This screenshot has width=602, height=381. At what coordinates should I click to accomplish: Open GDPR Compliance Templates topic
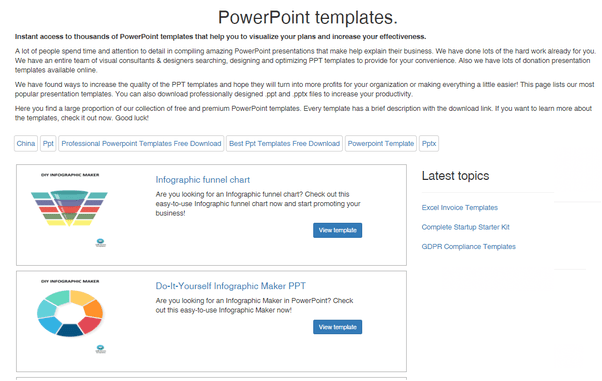click(x=468, y=247)
